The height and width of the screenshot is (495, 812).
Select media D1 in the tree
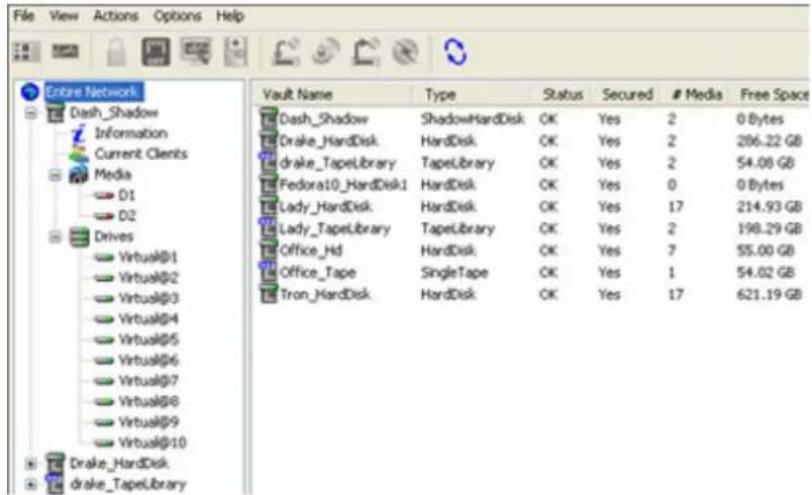127,195
